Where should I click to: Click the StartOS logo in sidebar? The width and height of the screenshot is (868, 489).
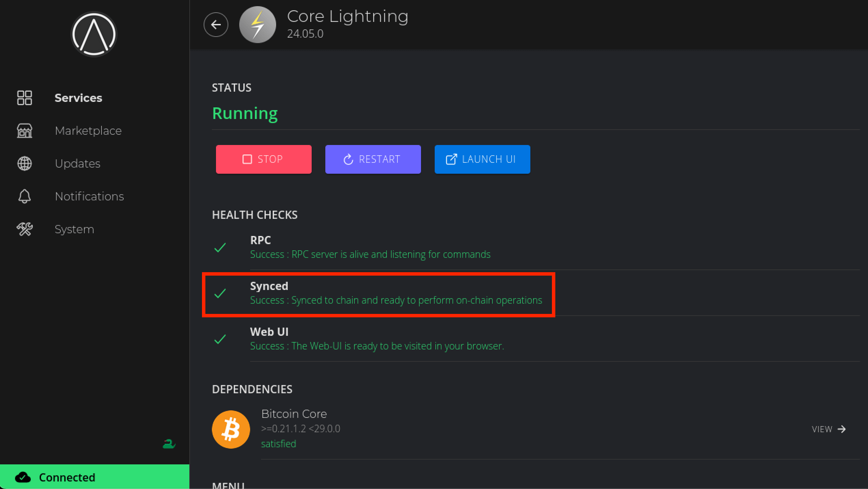point(94,34)
